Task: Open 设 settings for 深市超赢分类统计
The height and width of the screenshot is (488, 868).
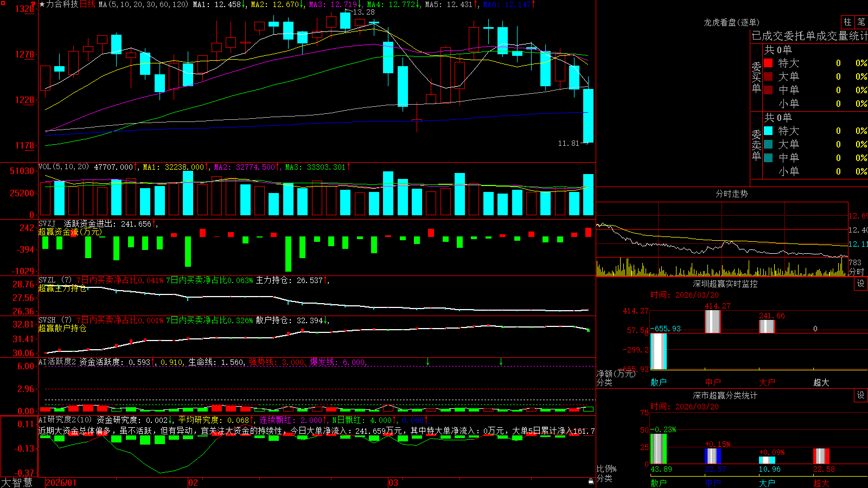Action: tap(861, 395)
